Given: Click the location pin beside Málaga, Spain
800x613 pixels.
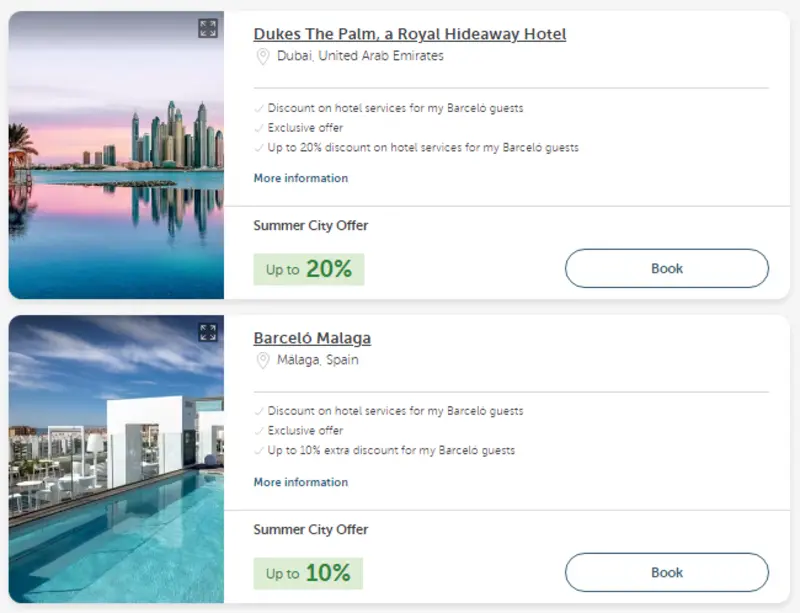Looking at the screenshot, I should coord(263,361).
